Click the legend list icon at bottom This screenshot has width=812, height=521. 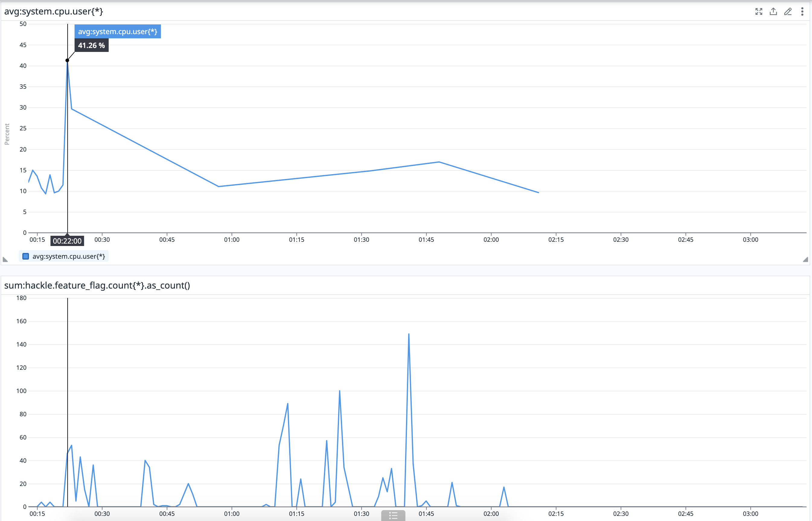[x=393, y=516]
